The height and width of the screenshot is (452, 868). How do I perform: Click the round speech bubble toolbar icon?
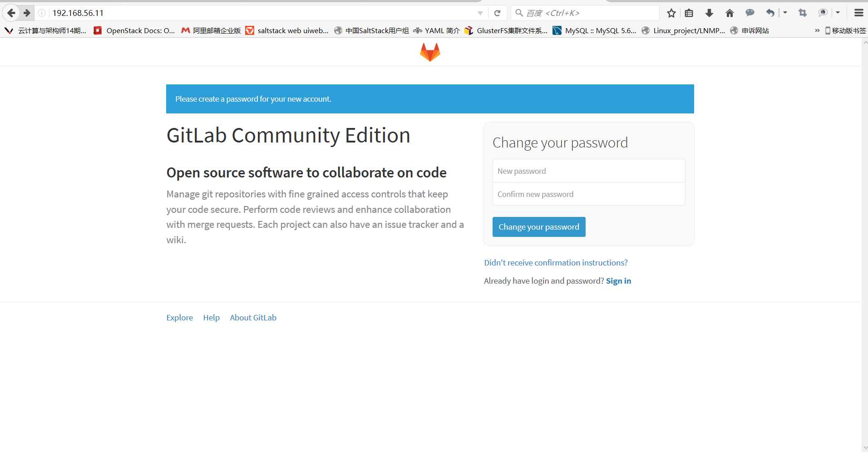click(x=823, y=13)
